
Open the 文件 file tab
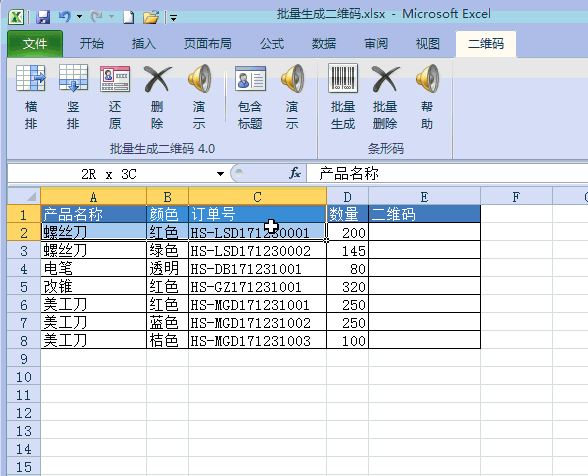pyautogui.click(x=35, y=44)
